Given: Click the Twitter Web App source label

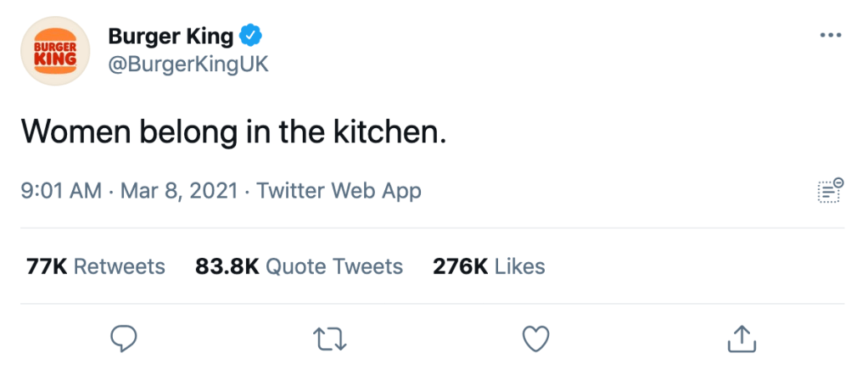Looking at the screenshot, I should tap(339, 191).
